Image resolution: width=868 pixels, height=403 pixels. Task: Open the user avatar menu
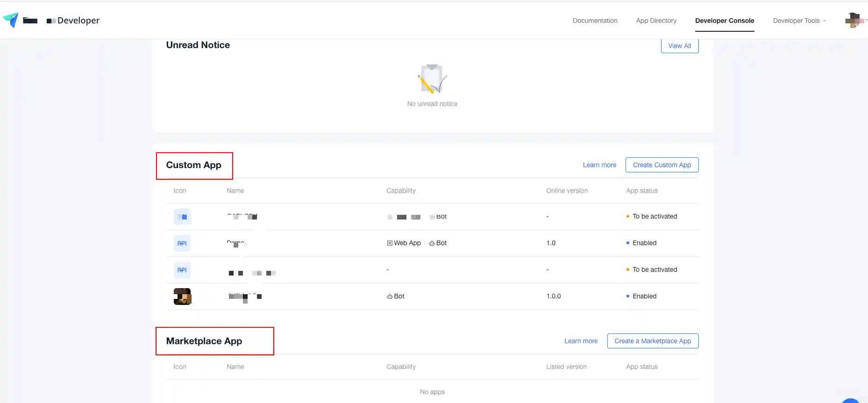point(854,21)
